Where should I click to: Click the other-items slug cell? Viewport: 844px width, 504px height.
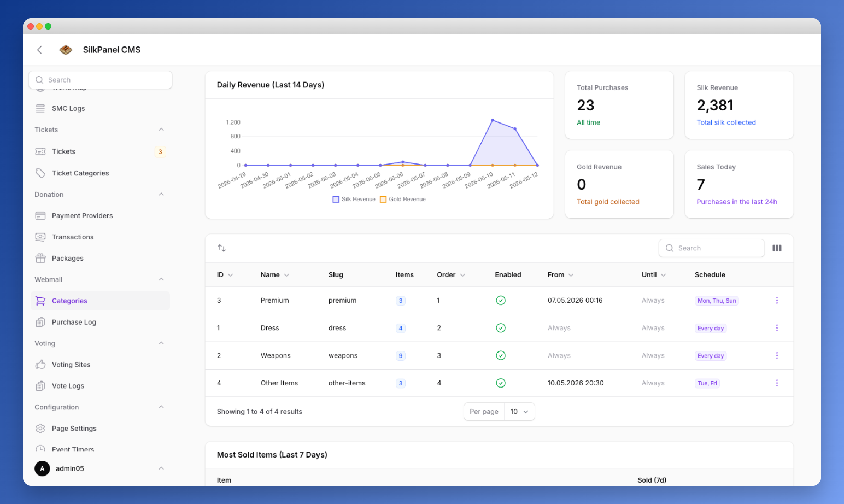point(347,383)
